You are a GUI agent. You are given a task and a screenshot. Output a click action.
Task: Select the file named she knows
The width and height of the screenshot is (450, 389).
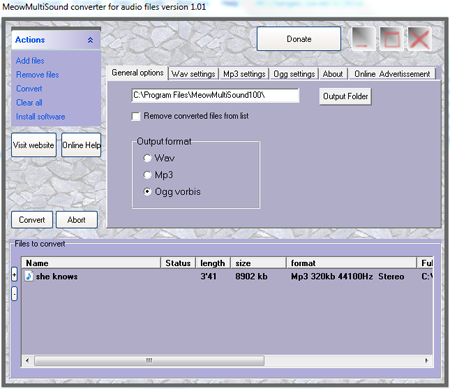tap(57, 276)
